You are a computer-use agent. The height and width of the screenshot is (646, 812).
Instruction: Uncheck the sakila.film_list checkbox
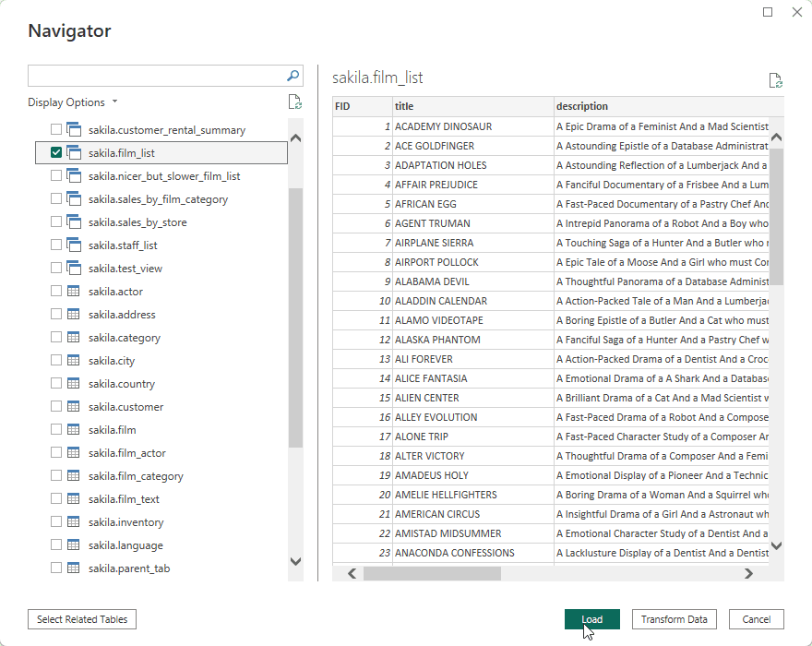(x=56, y=152)
